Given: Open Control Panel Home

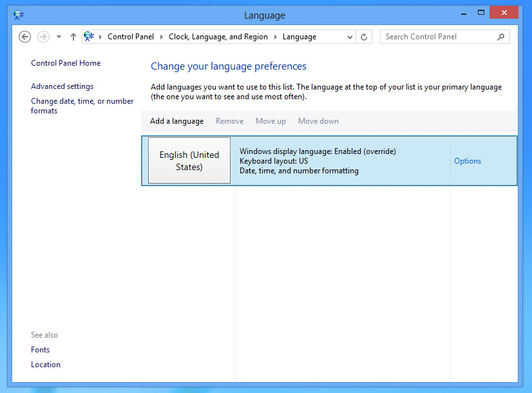Looking at the screenshot, I should coord(66,63).
